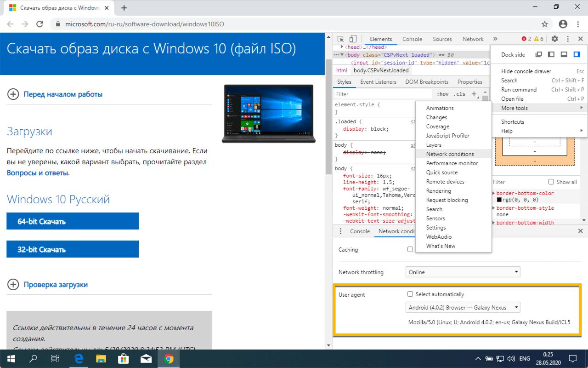
Task: Open the Вопросы и ответы link
Action: 38,173
